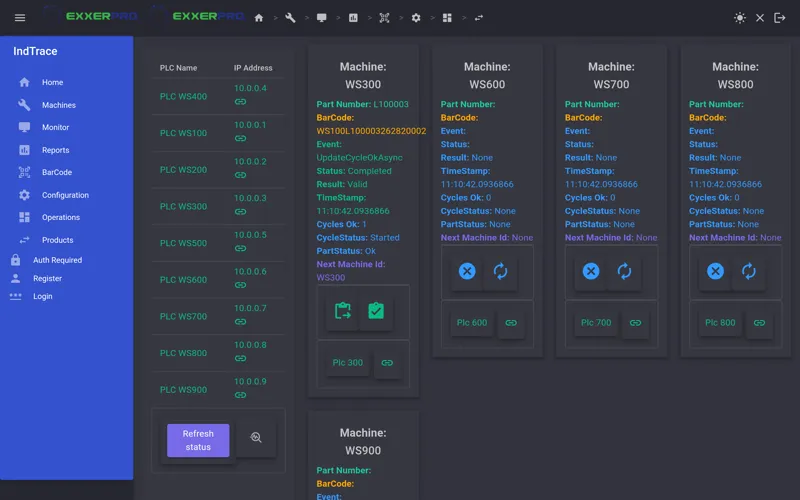Open Reports in the sidebar
The width and height of the screenshot is (800, 500).
[x=66, y=150]
